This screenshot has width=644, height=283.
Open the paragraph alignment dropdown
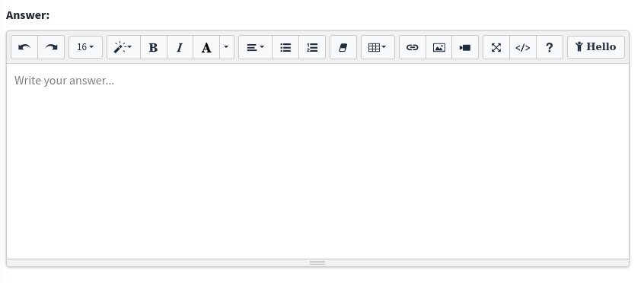point(255,47)
